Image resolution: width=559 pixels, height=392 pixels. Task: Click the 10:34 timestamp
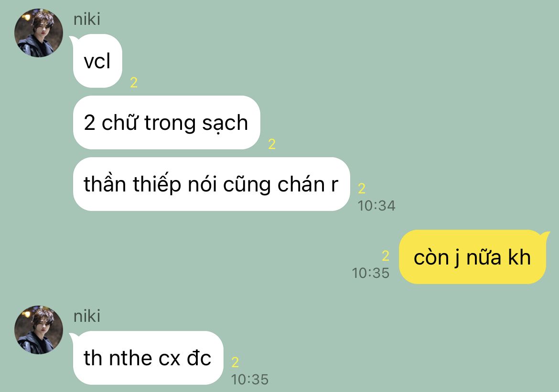pos(376,206)
